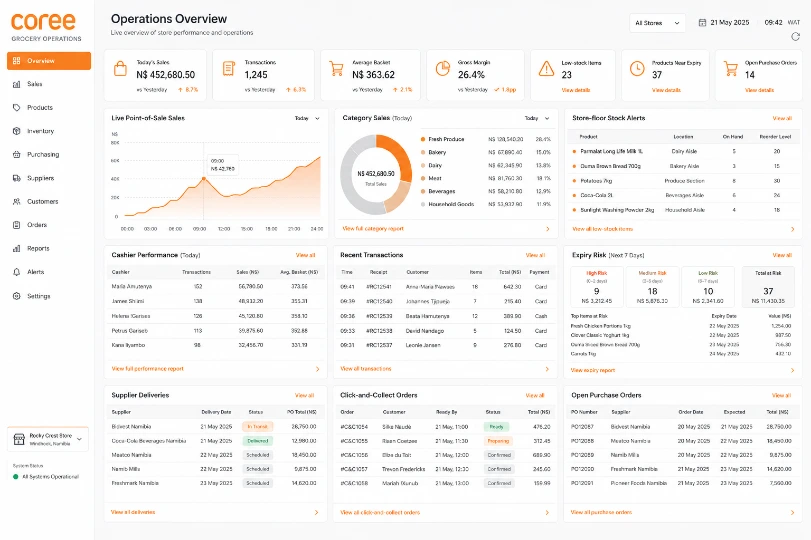
Task: Click View all in Store-floor Stock Alerts
Action: (x=782, y=118)
